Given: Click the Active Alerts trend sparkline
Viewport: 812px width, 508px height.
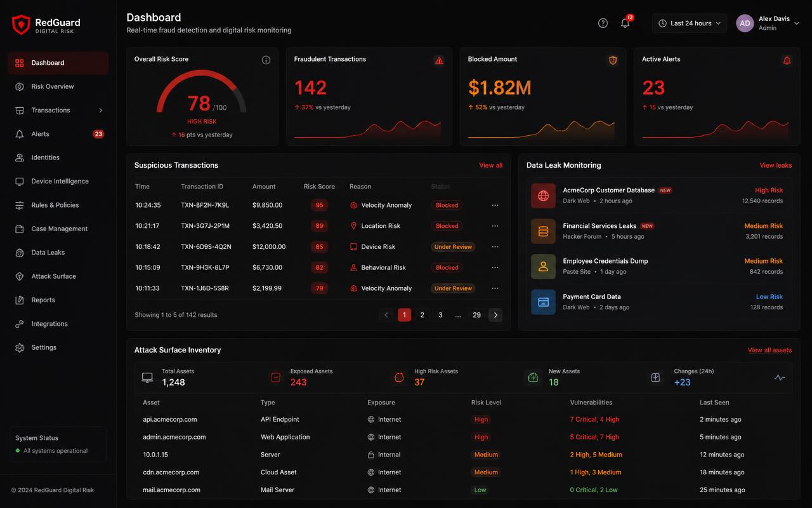Looking at the screenshot, I should 716,130.
